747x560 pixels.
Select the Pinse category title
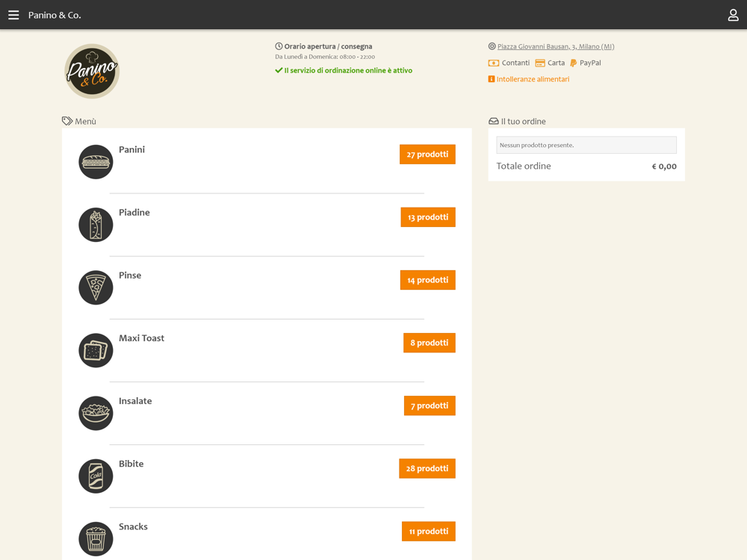coord(130,276)
